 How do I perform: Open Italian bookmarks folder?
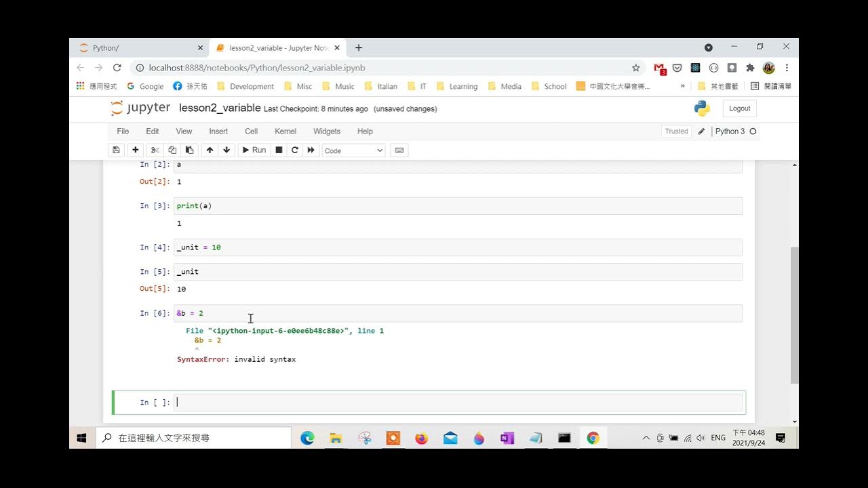(x=380, y=86)
